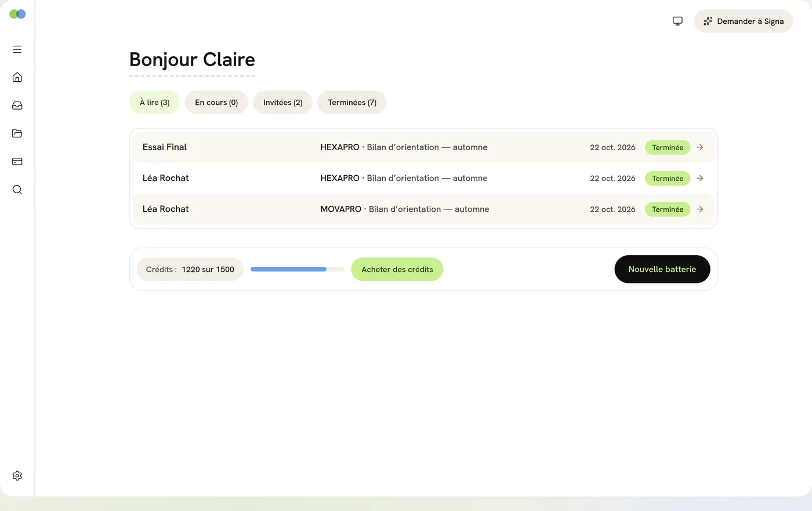
Task: Click the blue credits progress bar
Action: [x=297, y=269]
